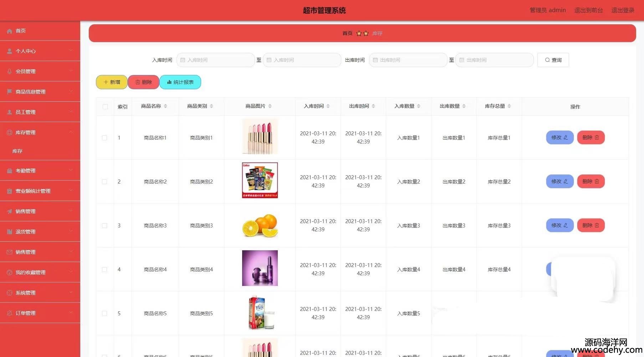Click 修改 for 商品名称2 row

(x=560, y=181)
